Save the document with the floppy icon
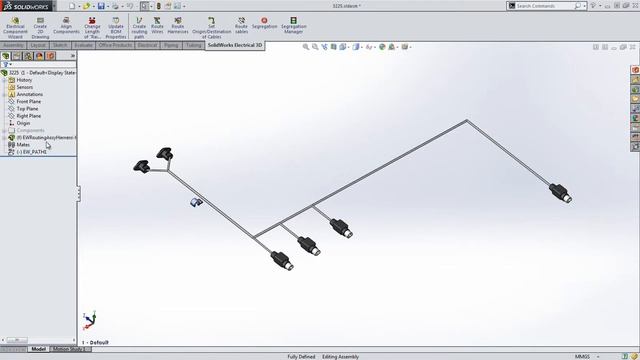Screen dimensions: 640x360 (101, 6)
